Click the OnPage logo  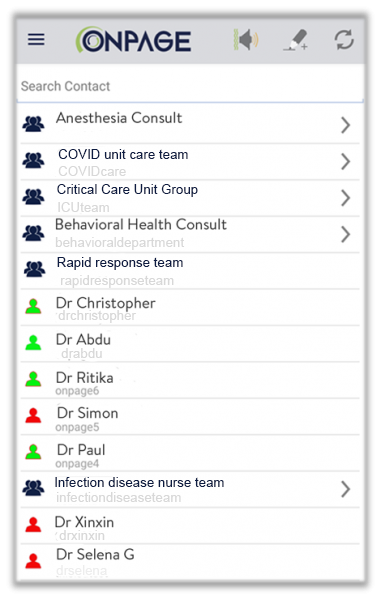click(134, 40)
